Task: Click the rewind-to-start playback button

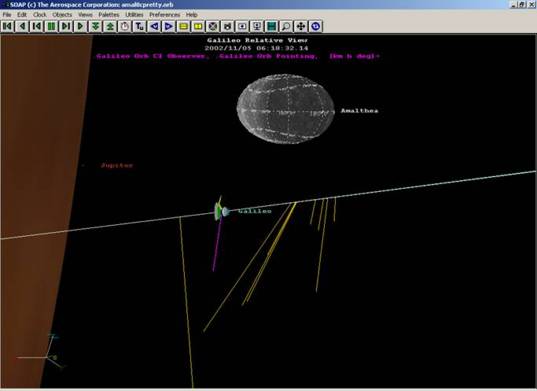Action: tap(8, 26)
